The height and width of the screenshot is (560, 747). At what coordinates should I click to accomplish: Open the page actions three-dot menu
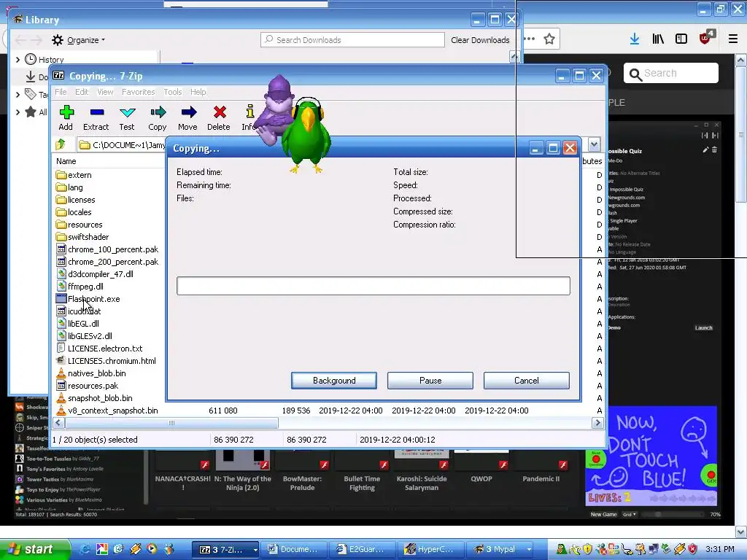[530, 39]
